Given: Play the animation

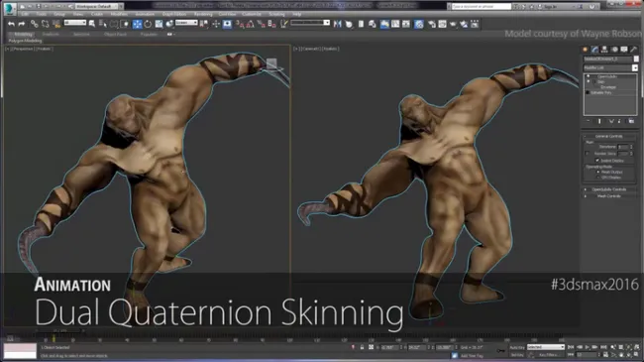Looking at the screenshot, I should [588, 347].
